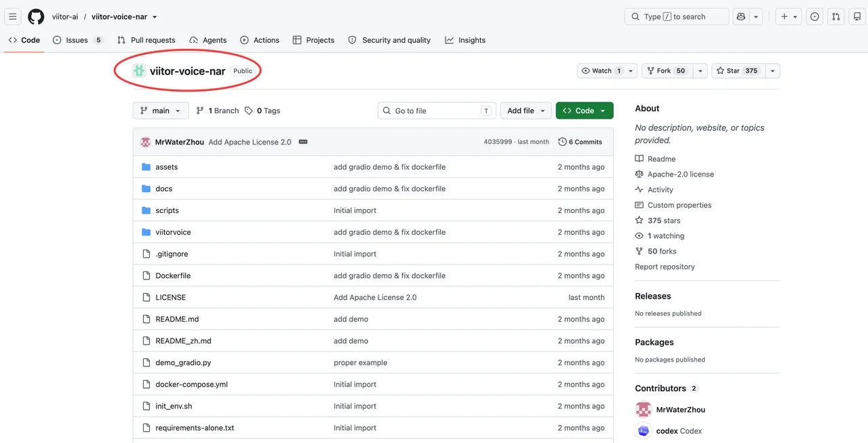Switch to the Issues tab
Screen dimensions: 868x443
[x=77, y=40]
